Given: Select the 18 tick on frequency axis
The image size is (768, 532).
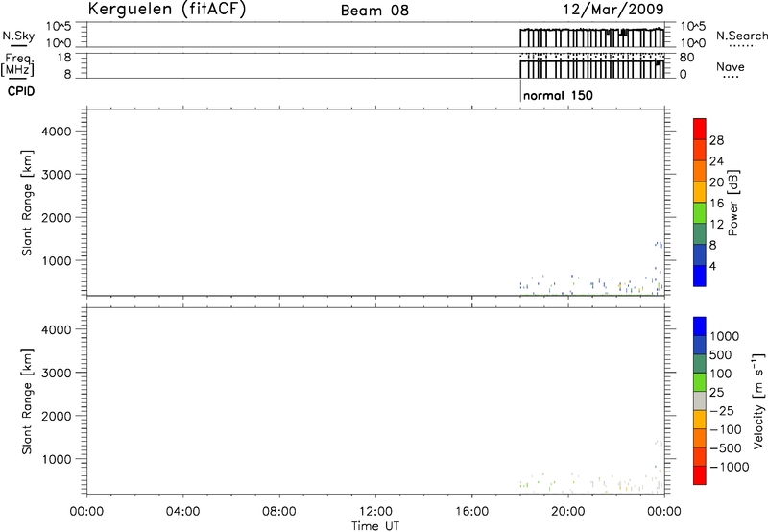Looking at the screenshot, I should [64, 57].
